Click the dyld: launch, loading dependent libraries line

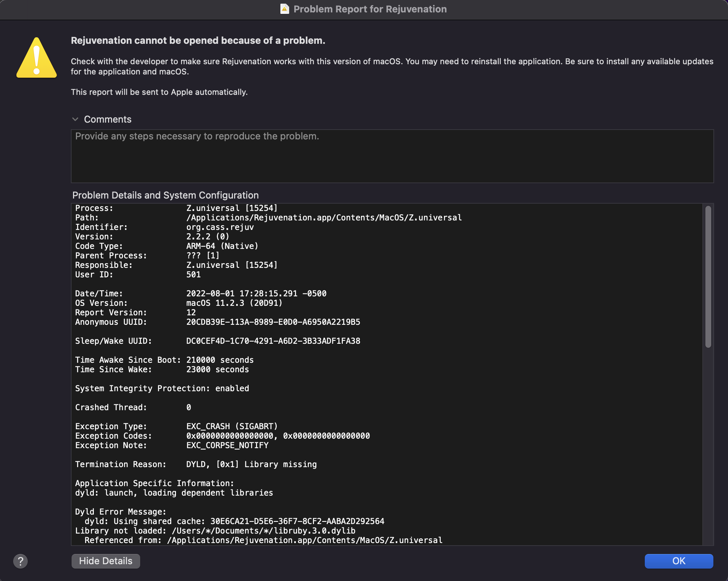click(x=174, y=493)
